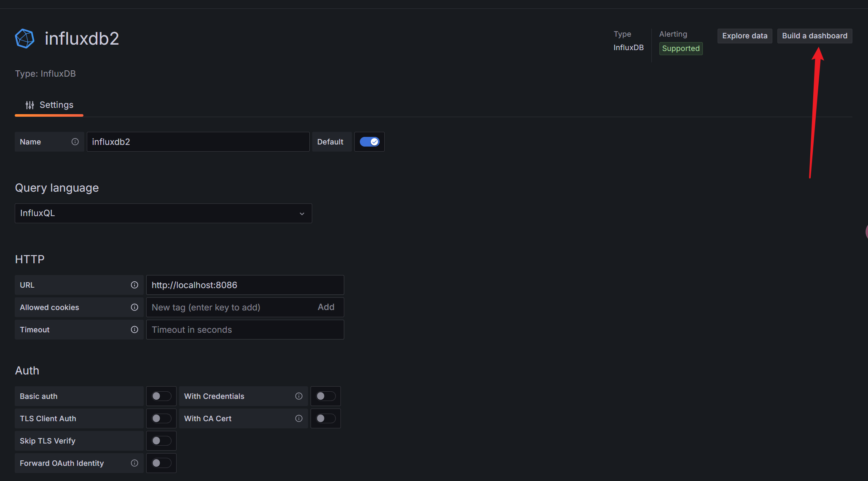Open the Query language InfluxQL dropdown
This screenshot has width=868, height=481.
pyautogui.click(x=163, y=214)
